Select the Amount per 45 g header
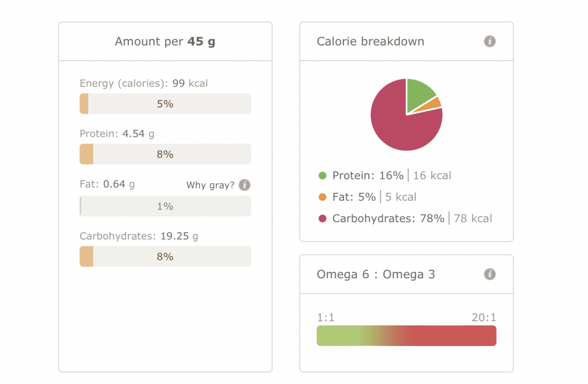This screenshot has width=588, height=384. (x=165, y=41)
